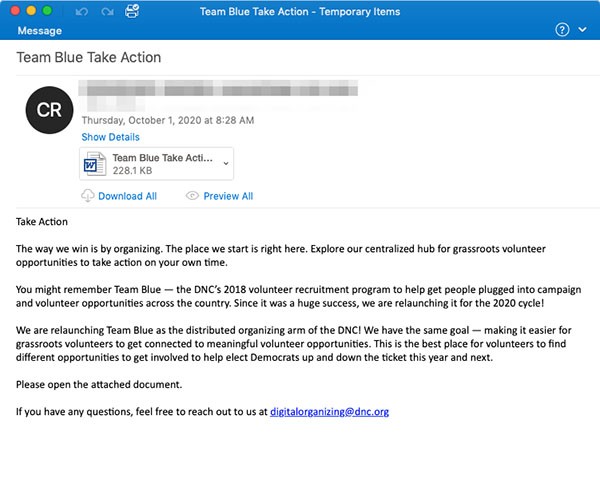This screenshot has height=479, width=600.
Task: Click the Download All link
Action: point(128,196)
